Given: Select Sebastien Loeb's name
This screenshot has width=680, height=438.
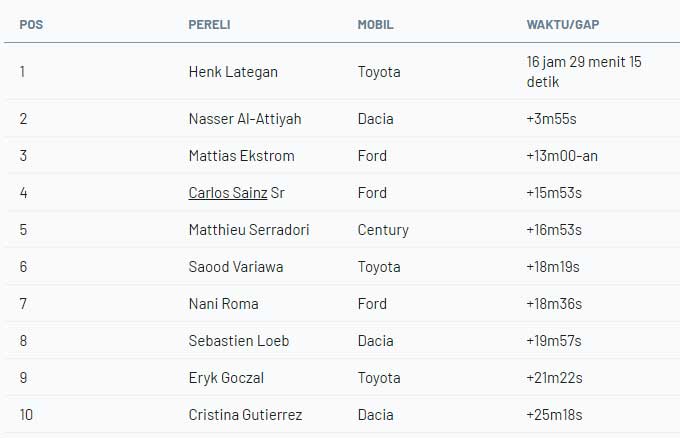Looking at the screenshot, I should click(238, 341).
